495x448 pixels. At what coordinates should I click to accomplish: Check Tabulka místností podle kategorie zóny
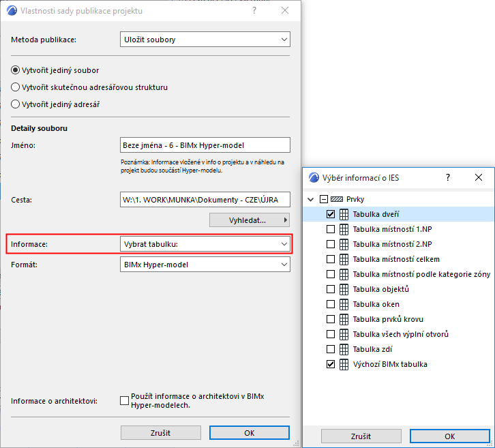(x=331, y=274)
